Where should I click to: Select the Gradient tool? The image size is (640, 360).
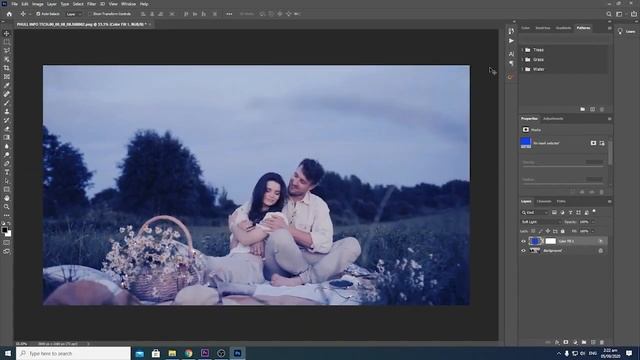[x=7, y=138]
